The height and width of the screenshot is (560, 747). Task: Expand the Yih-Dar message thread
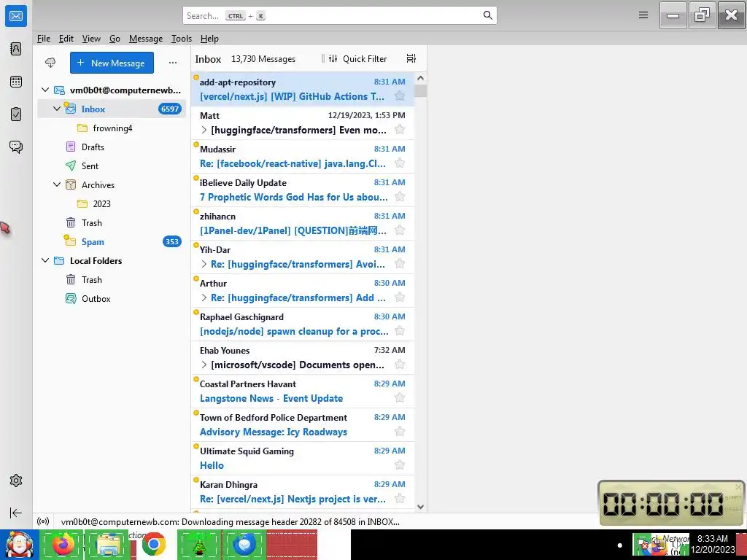[204, 264]
